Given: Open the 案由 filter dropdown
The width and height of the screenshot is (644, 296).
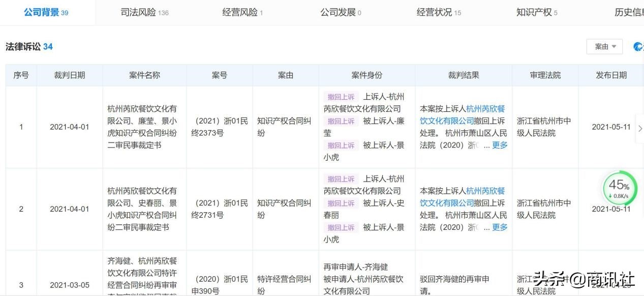Looking at the screenshot, I should (604, 46).
